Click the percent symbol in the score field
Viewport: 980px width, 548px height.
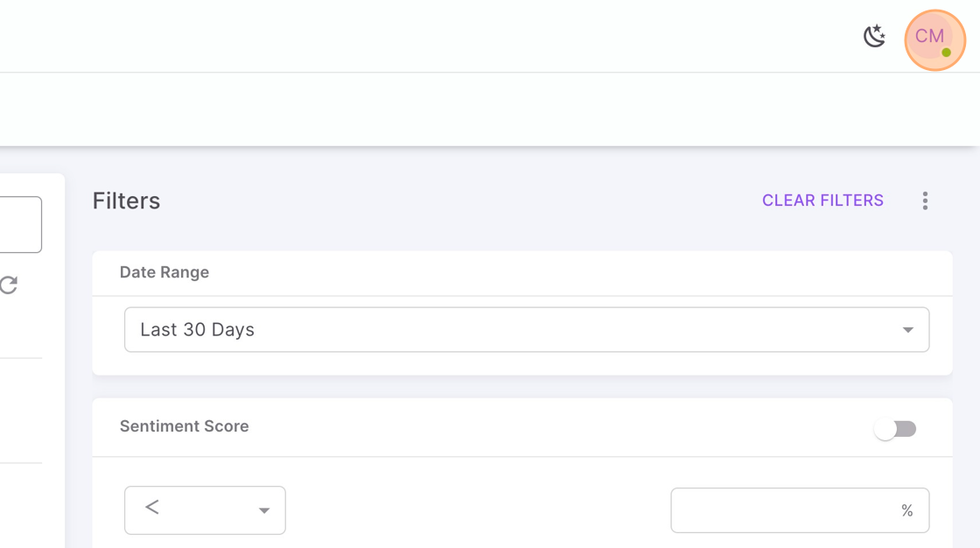click(x=906, y=510)
